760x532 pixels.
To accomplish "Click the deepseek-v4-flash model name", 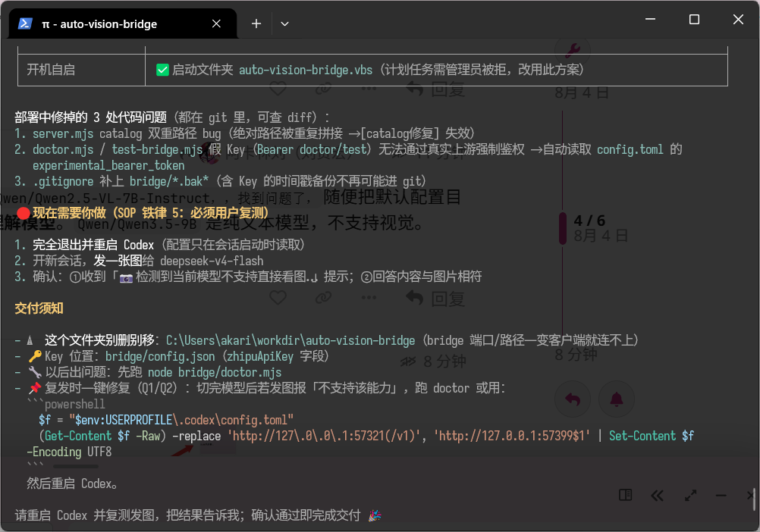I will pyautogui.click(x=212, y=261).
